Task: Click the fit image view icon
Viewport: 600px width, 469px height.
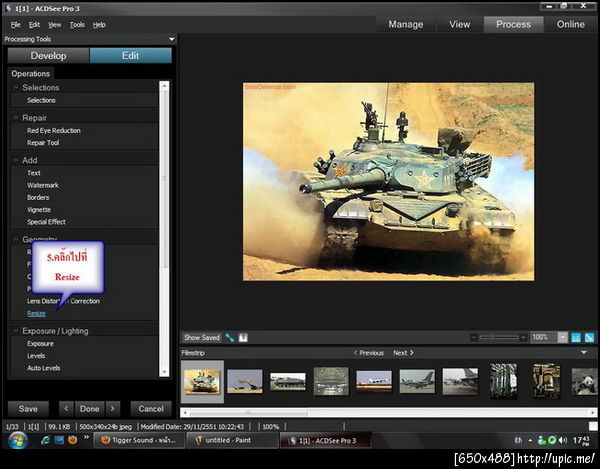Action: (x=589, y=337)
